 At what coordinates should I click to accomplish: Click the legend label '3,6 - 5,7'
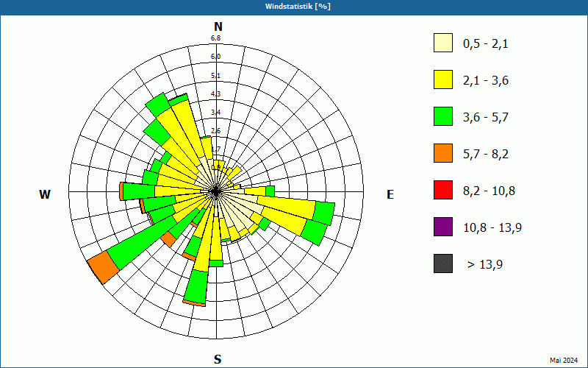pyautogui.click(x=486, y=118)
